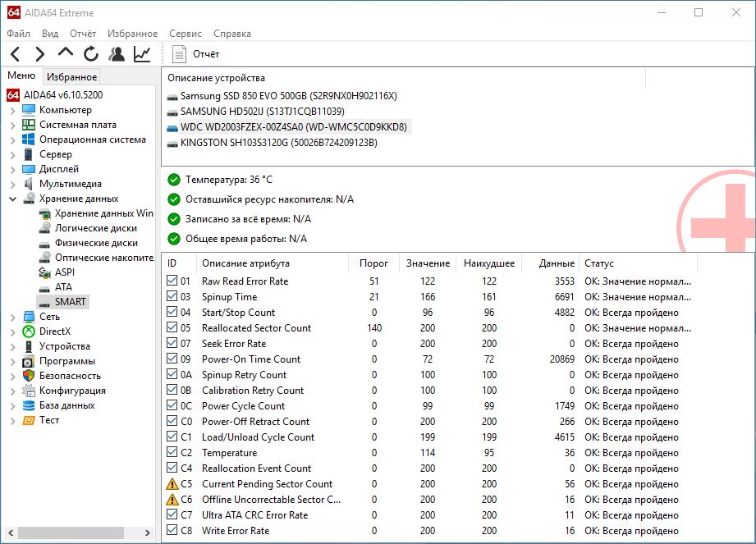Expand the Сеть tree node

(12, 317)
